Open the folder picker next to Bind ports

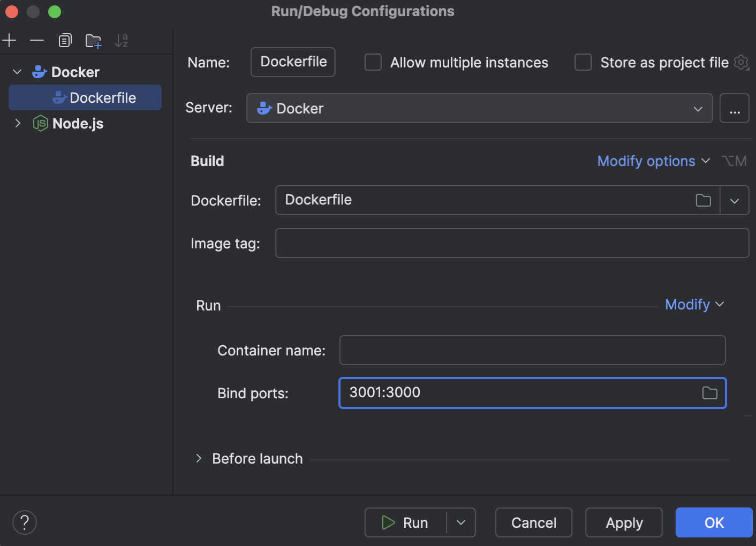point(710,393)
